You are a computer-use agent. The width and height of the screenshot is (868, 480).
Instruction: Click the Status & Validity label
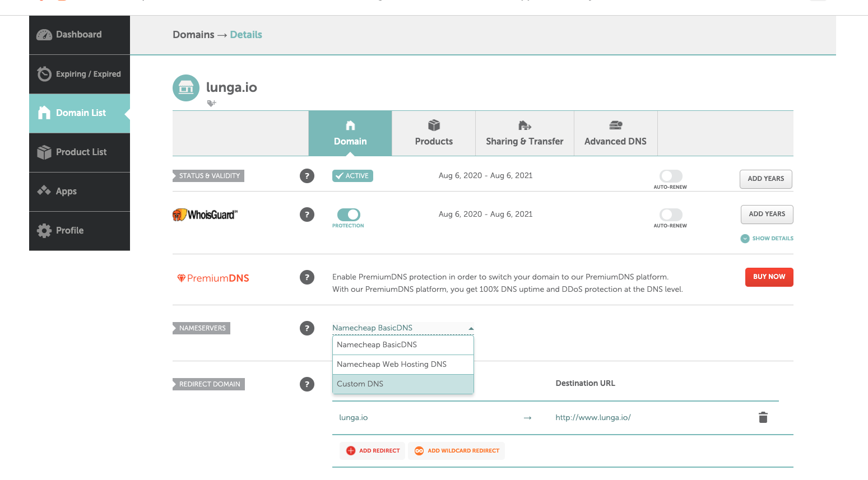click(208, 176)
